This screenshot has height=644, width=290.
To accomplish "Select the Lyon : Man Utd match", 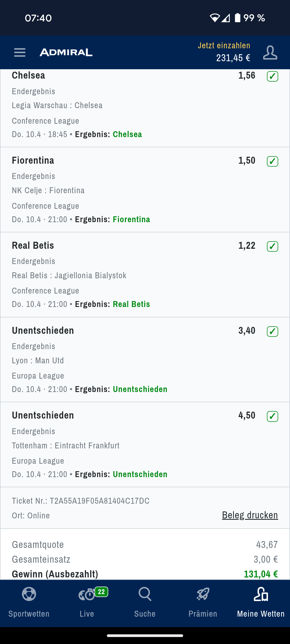I will 38,360.
